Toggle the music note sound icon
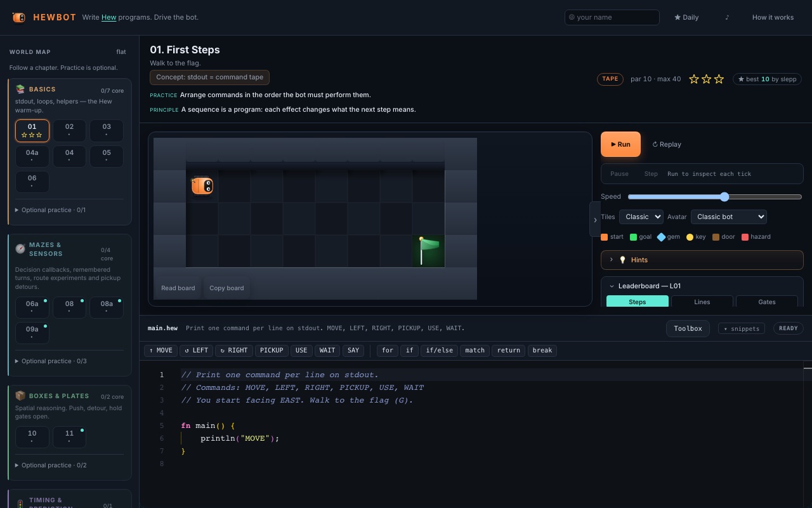This screenshot has height=508, width=812. [727, 17]
